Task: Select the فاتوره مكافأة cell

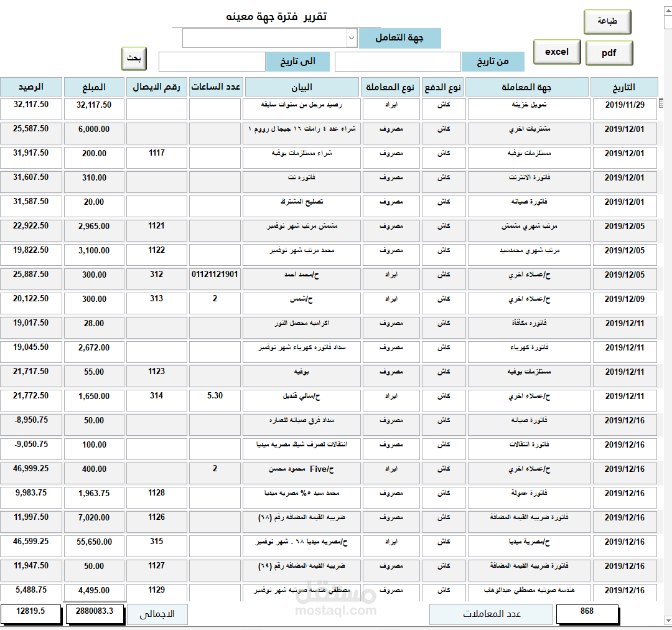Action: tap(529, 327)
